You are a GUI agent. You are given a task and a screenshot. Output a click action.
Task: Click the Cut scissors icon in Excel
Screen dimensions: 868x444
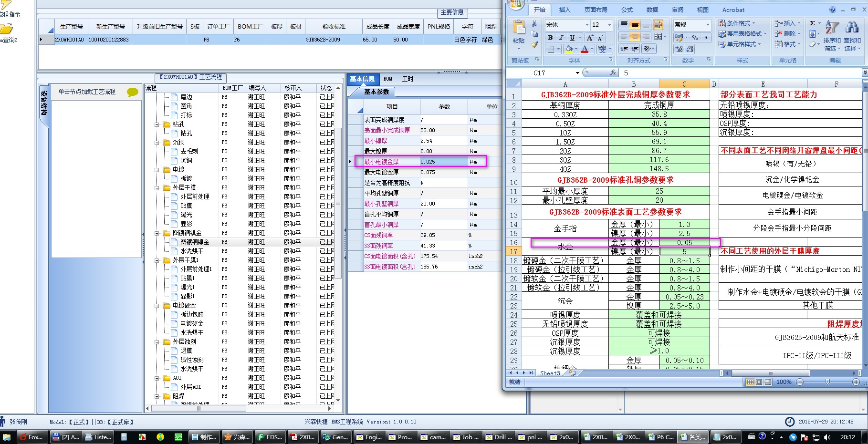[x=534, y=24]
